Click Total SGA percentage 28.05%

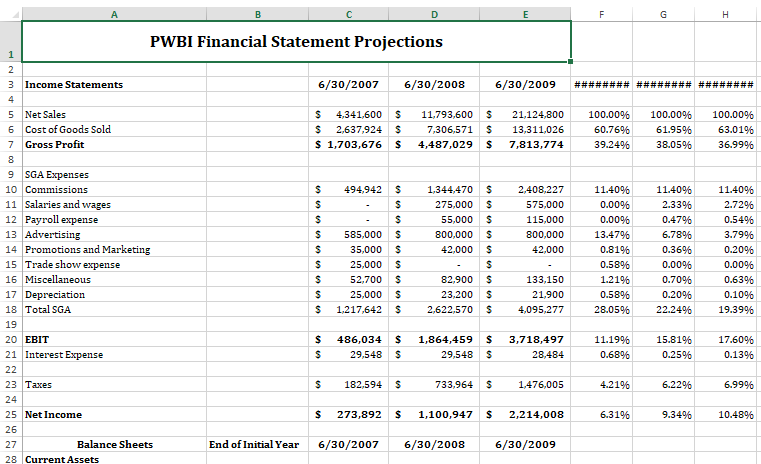tap(612, 310)
